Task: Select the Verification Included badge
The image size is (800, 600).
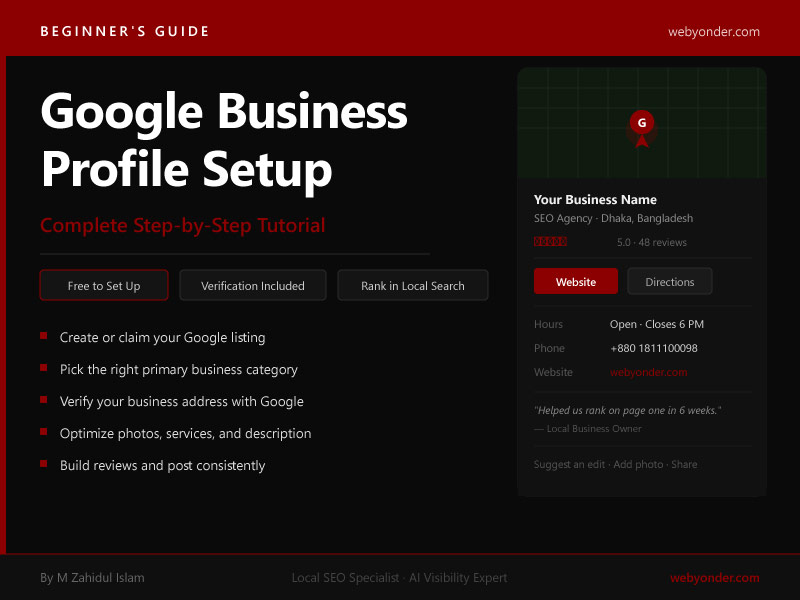Action: pos(253,285)
